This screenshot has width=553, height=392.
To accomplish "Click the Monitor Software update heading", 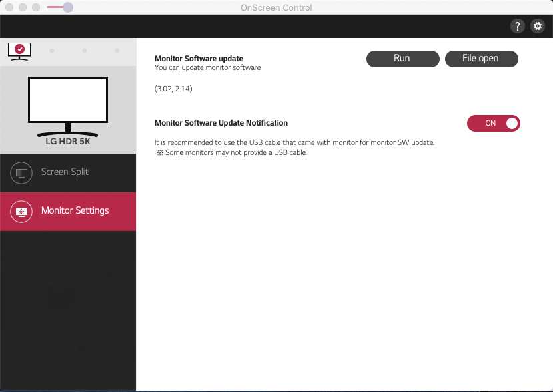I will click(x=199, y=59).
